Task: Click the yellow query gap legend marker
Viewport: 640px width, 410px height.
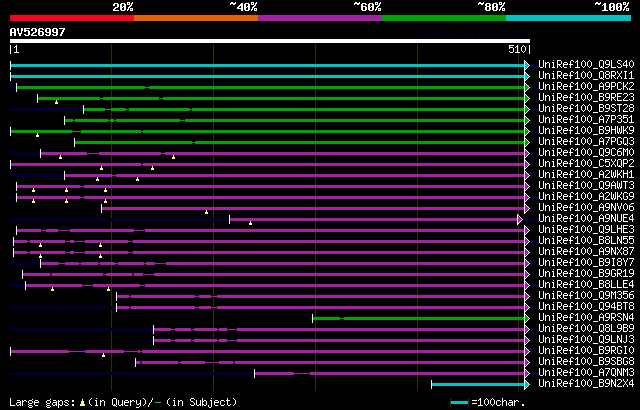Action: click(x=82, y=403)
